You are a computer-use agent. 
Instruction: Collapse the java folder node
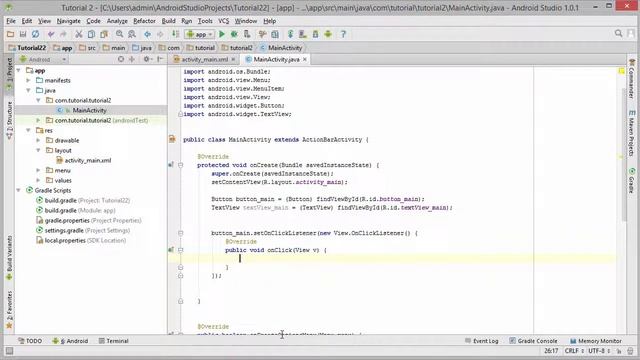click(29, 90)
